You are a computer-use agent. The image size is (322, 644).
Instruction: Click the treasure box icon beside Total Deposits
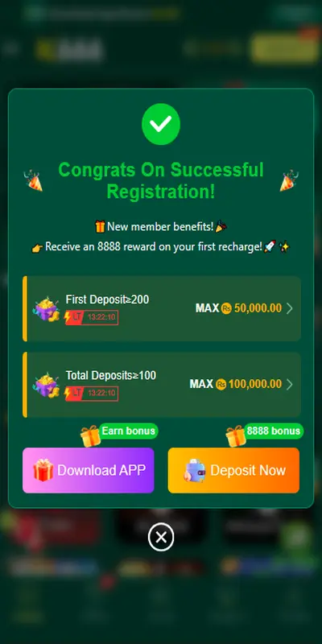click(x=46, y=385)
